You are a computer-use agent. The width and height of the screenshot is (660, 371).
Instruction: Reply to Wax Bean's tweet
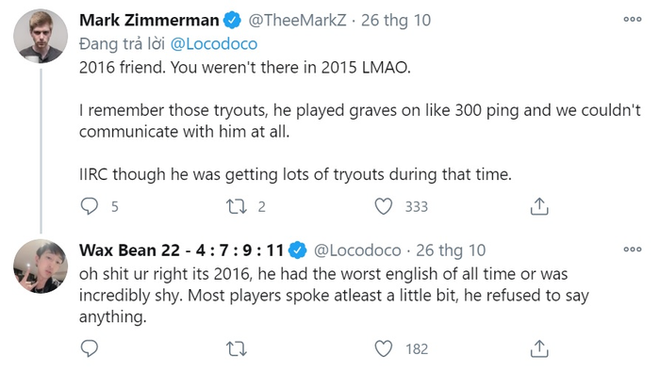pyautogui.click(x=89, y=349)
